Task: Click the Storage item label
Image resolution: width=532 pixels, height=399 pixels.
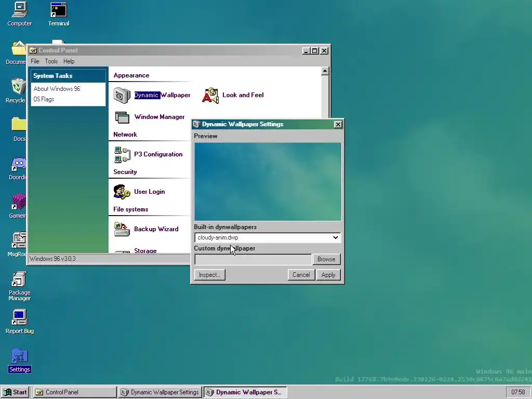Action: click(x=145, y=251)
